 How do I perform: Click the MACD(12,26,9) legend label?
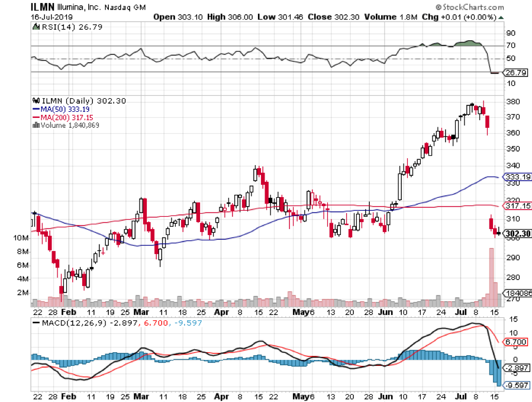pyautogui.click(x=75, y=323)
